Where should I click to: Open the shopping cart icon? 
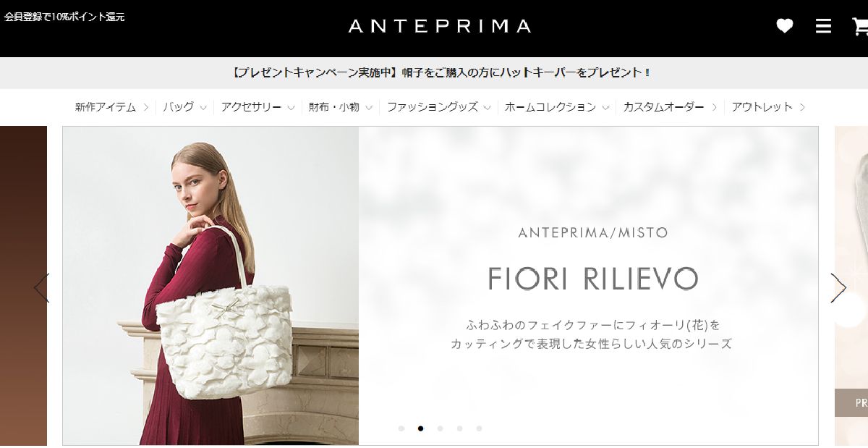coord(860,27)
